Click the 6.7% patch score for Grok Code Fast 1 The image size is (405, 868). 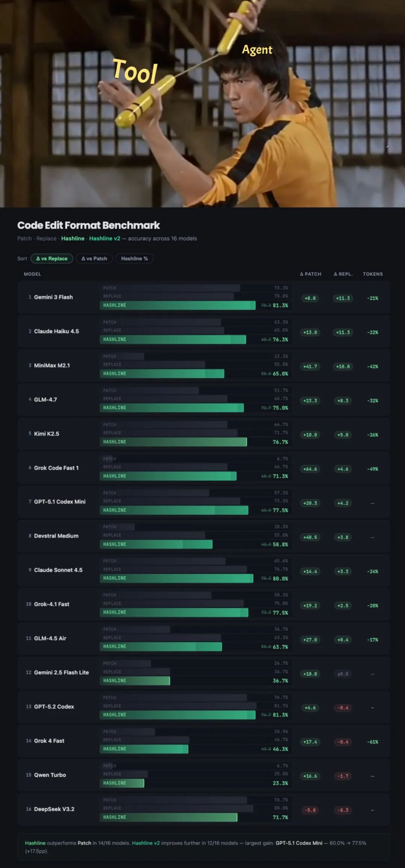[x=282, y=459]
